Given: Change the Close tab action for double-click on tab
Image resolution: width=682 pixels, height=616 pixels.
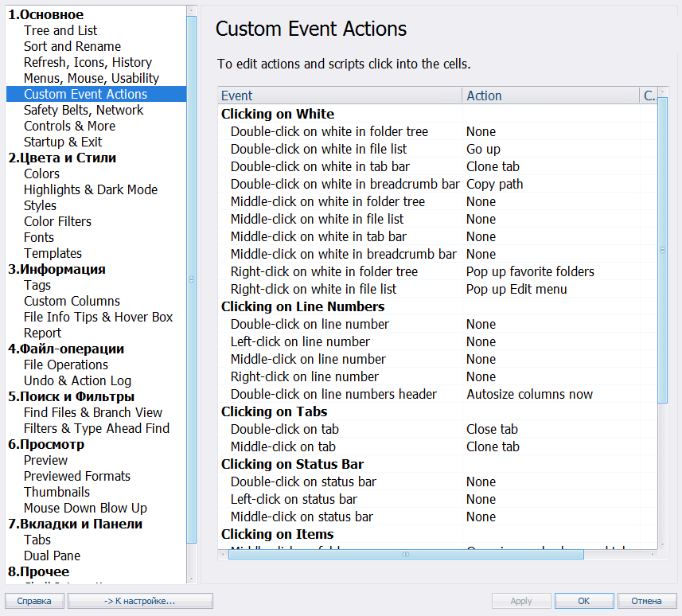Looking at the screenshot, I should click(x=492, y=429).
